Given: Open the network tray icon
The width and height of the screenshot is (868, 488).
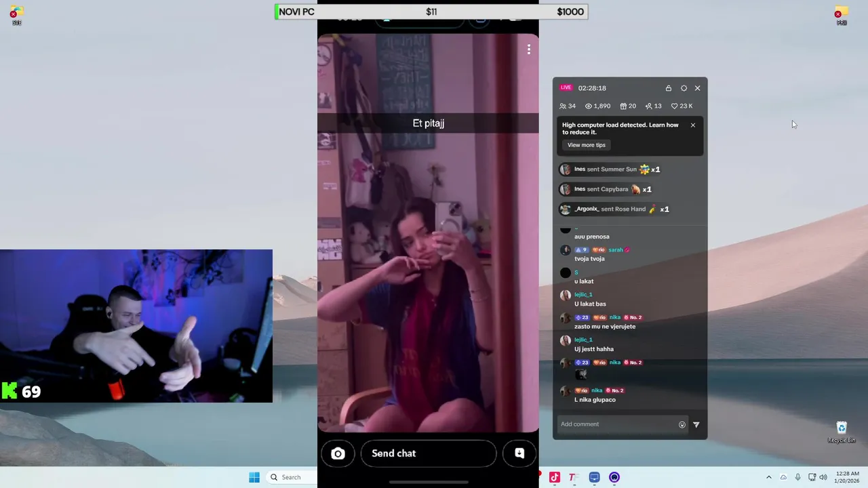Looking at the screenshot, I should pos(812,477).
